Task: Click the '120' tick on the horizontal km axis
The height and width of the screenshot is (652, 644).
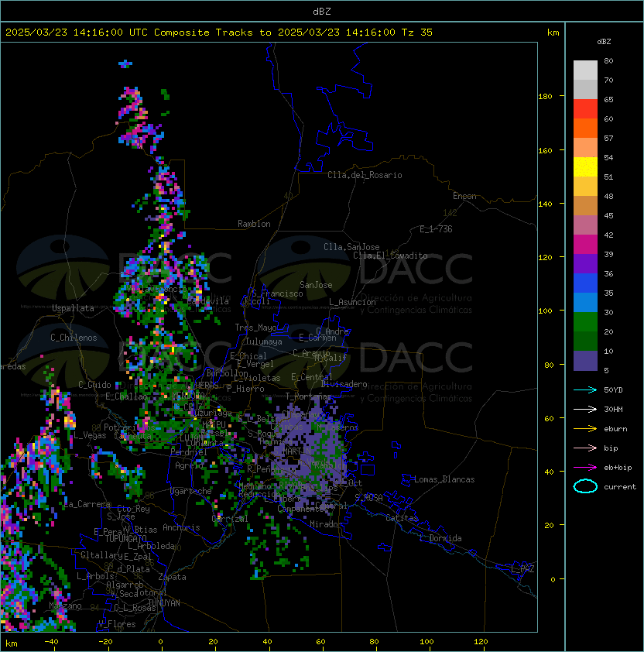Action: 481,642
